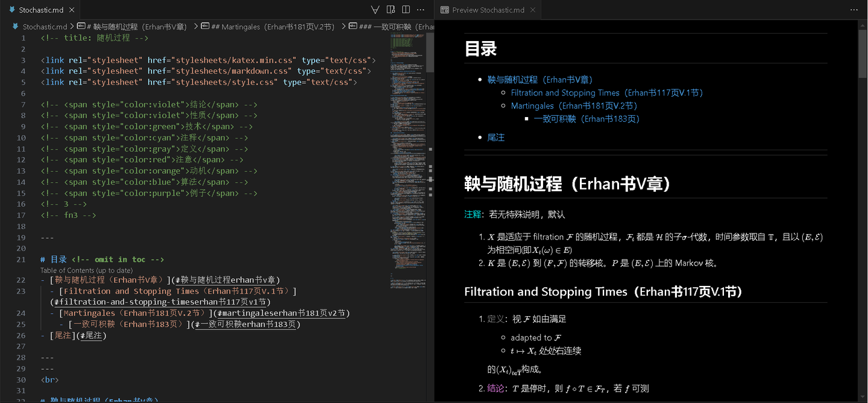The height and width of the screenshot is (403, 868).
Task: Click the color:cyan 注释 comment line
Action: coord(144,138)
